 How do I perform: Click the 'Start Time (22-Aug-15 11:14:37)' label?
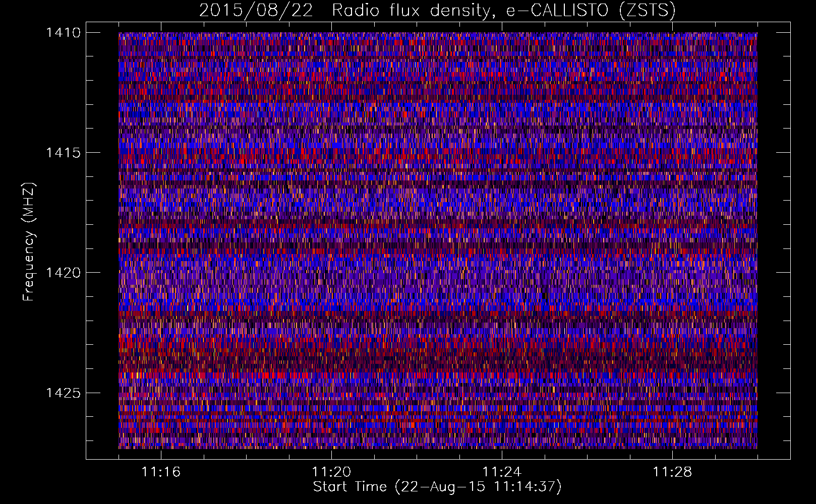tap(437, 487)
